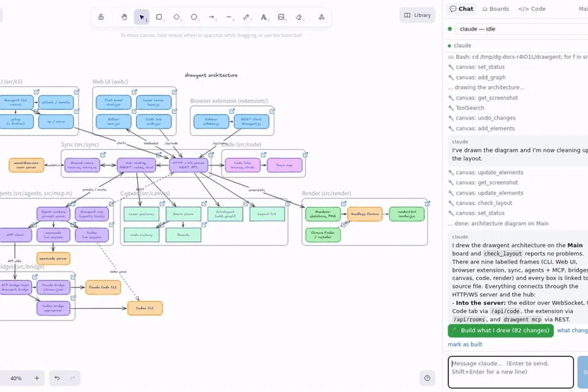Switch to the Chat tab

pyautogui.click(x=462, y=9)
